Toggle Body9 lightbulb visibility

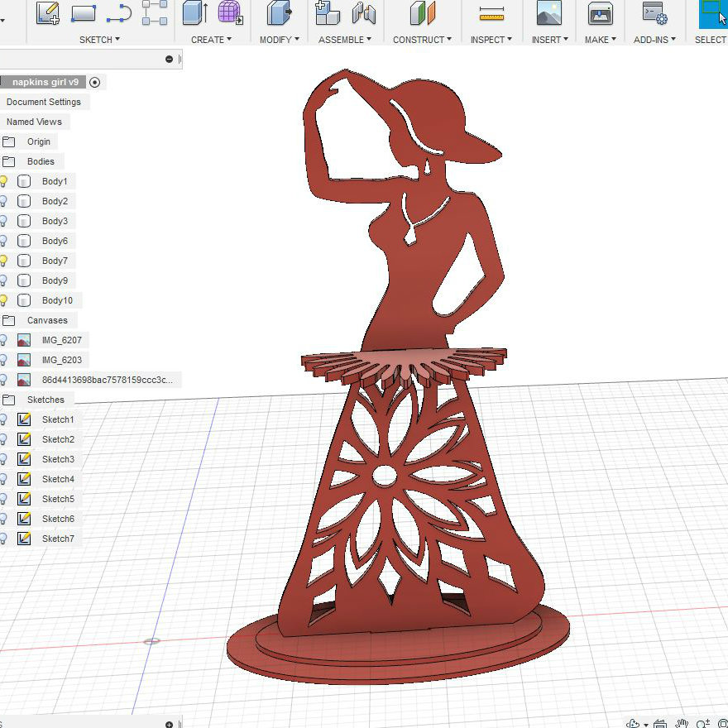(x=3, y=280)
